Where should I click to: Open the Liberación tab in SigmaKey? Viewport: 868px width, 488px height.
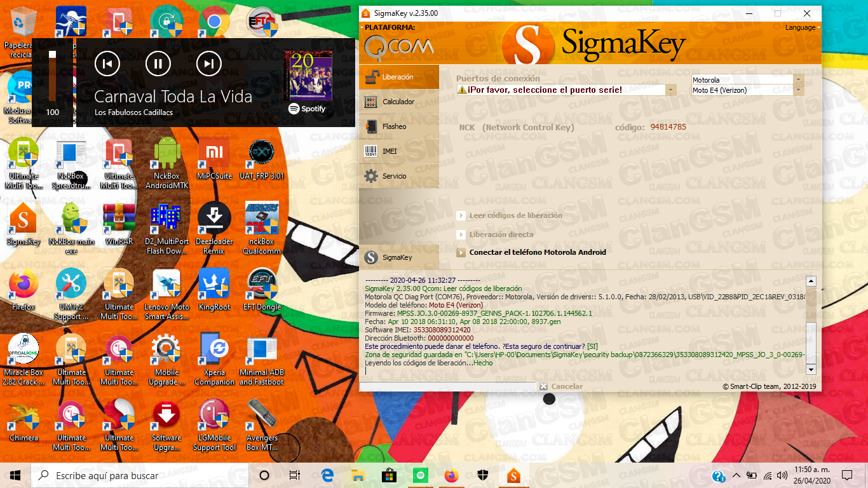[x=398, y=77]
